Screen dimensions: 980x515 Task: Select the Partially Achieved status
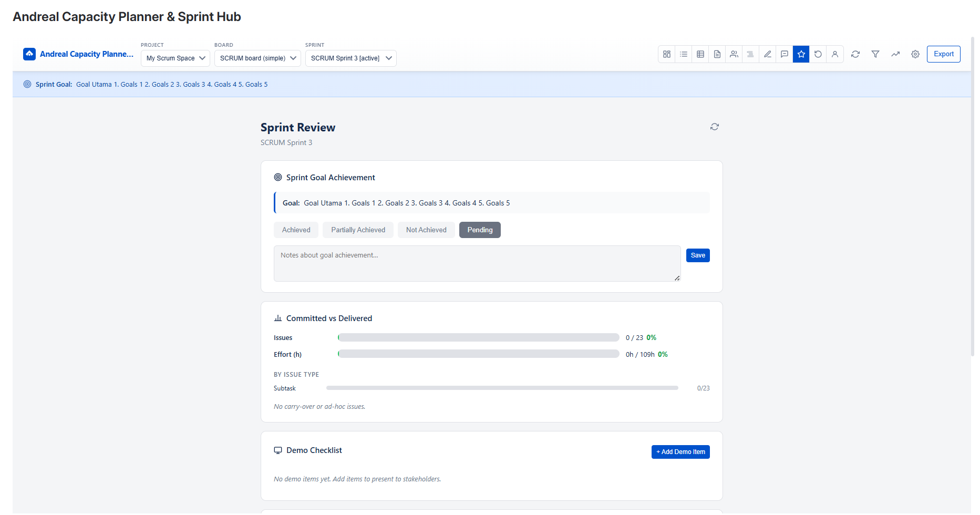(358, 230)
